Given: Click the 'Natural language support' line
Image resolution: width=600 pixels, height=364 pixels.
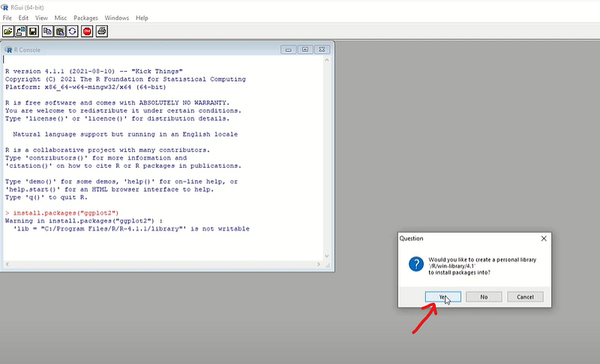Looking at the screenshot, I should tap(125, 135).
